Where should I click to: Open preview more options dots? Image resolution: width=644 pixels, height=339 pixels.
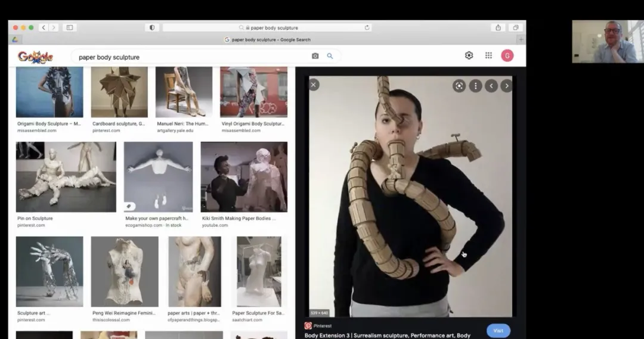tap(476, 86)
